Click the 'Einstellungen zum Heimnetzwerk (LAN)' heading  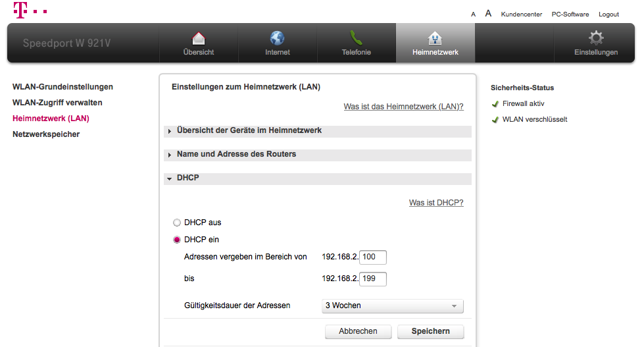246,87
